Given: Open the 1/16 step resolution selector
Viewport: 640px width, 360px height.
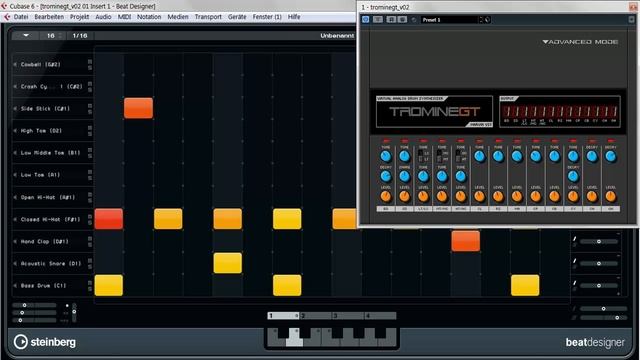Looking at the screenshot, I should 80,36.
